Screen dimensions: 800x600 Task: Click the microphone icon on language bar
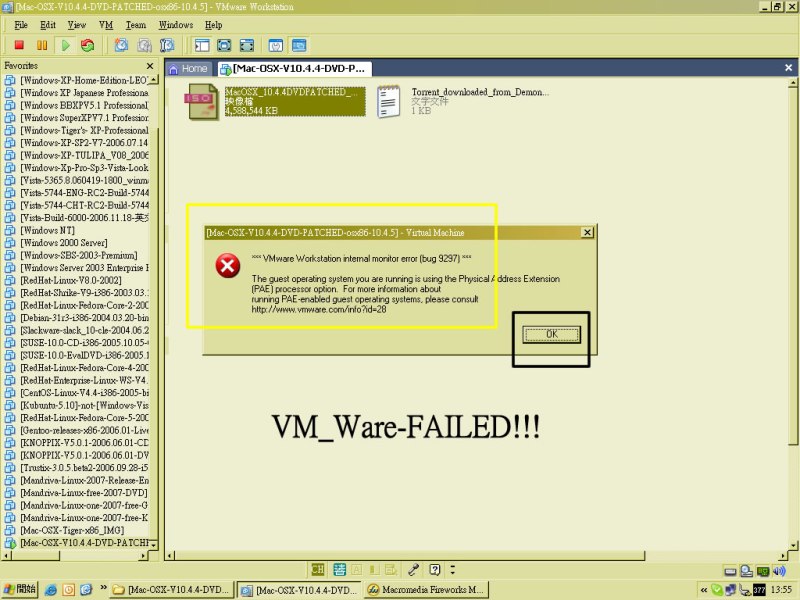click(413, 569)
